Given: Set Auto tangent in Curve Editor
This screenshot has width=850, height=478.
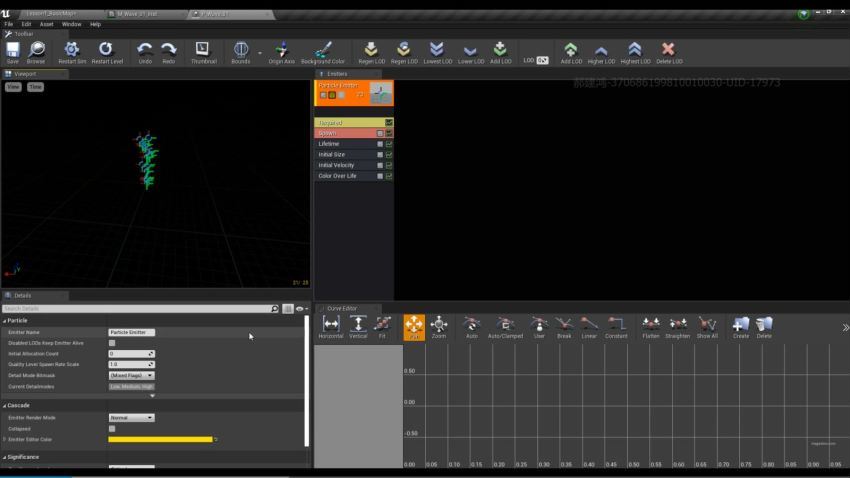Looking at the screenshot, I should pyautogui.click(x=472, y=327).
